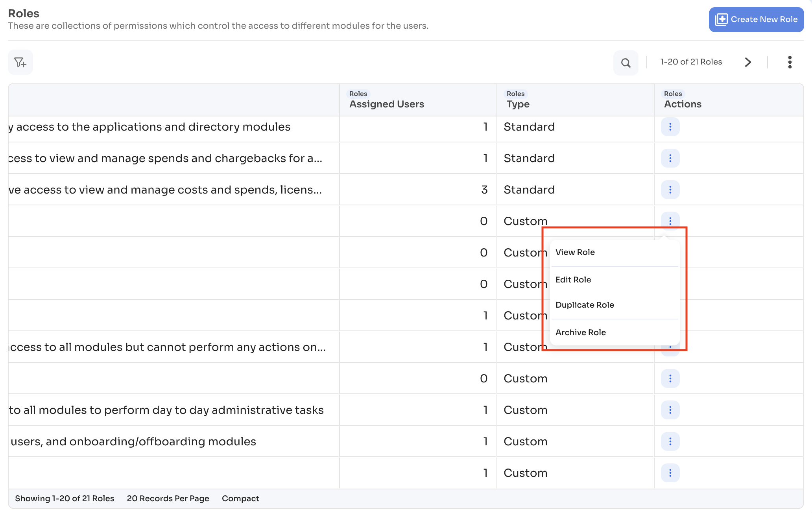Select Duplicate Role option
Viewport: 812px width, 513px height.
tap(585, 305)
